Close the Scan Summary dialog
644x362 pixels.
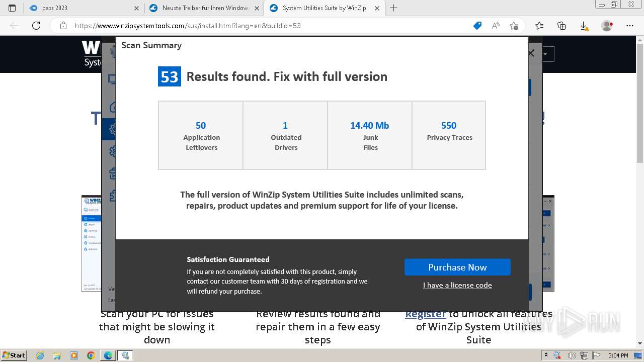pyautogui.click(x=531, y=53)
